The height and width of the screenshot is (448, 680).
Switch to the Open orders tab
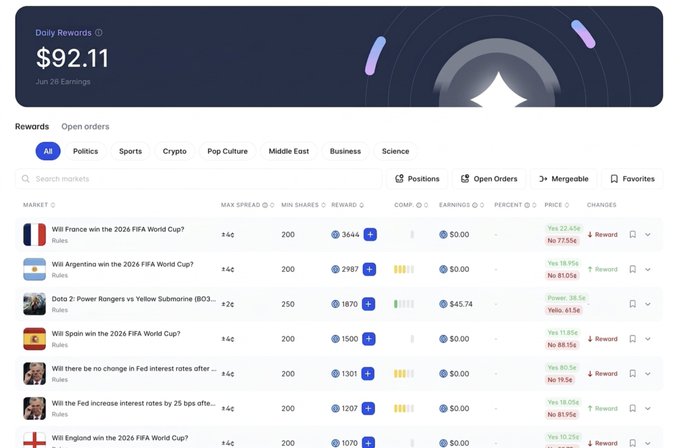[85, 127]
